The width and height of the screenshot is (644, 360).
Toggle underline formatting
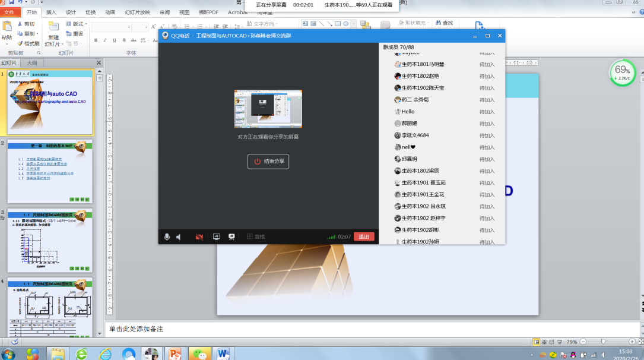pos(114,40)
